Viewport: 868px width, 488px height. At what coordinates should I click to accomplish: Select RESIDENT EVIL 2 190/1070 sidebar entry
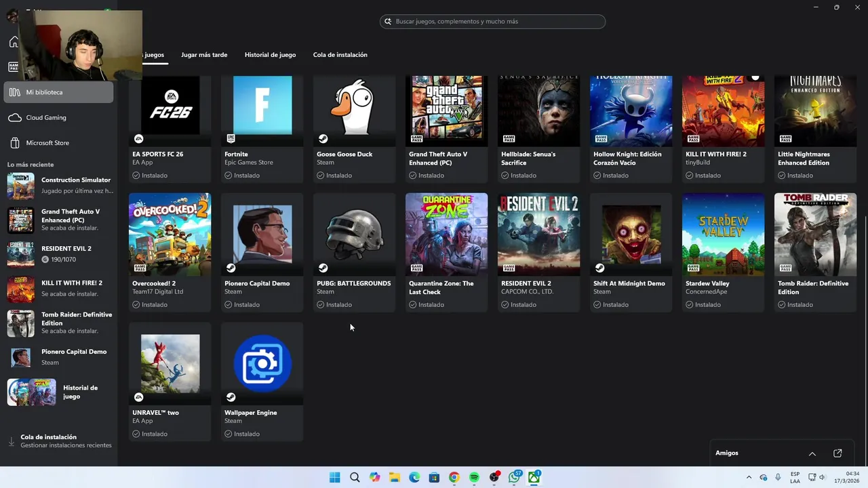(60, 254)
